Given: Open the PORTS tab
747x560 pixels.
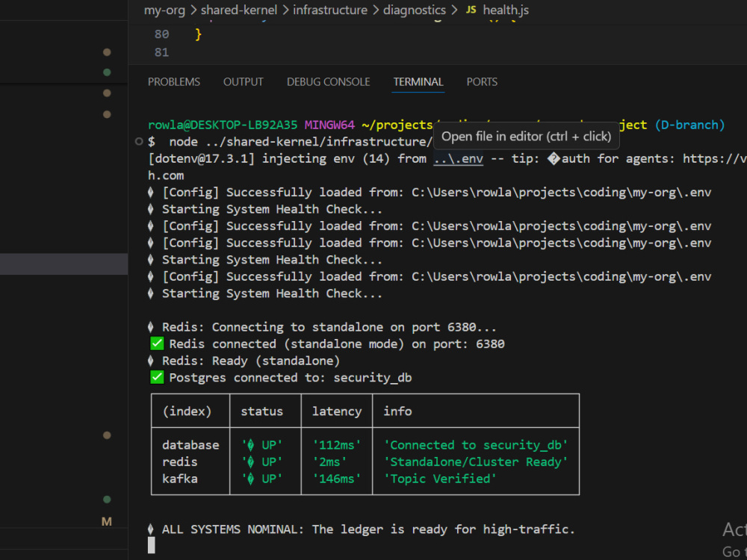Looking at the screenshot, I should [482, 82].
